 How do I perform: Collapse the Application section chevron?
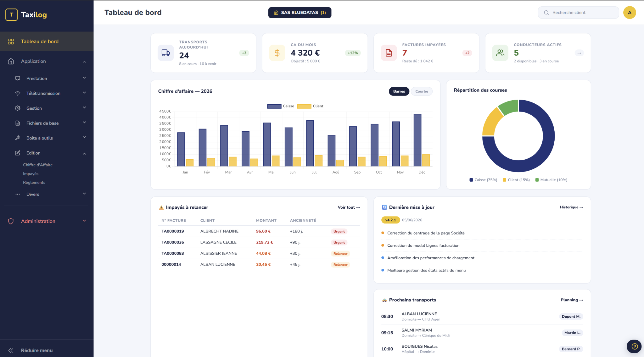tap(84, 62)
